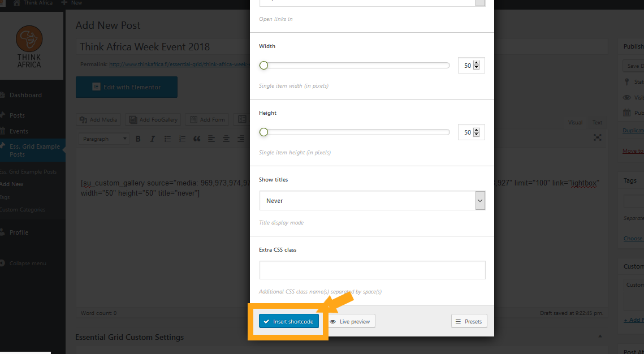
Task: Click the FooGallery image icon
Action: [133, 119]
